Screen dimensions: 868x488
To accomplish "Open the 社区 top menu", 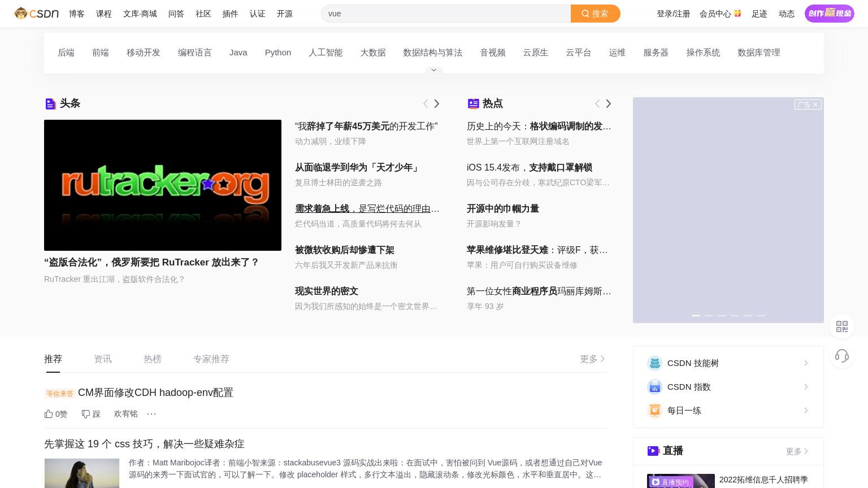I will tap(203, 14).
